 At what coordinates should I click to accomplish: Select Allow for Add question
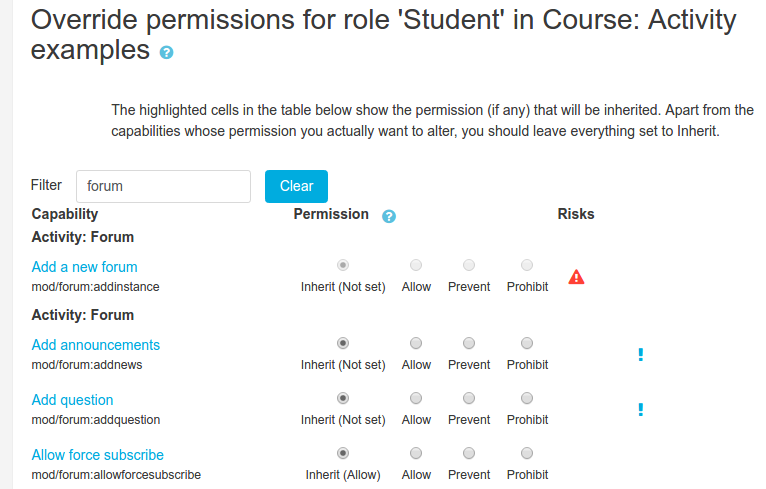416,398
